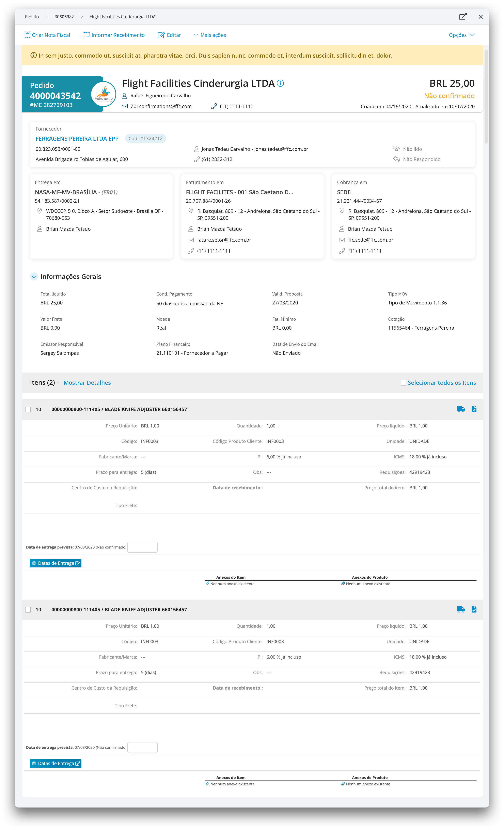Check the second item 10 checkbox

pos(28,610)
